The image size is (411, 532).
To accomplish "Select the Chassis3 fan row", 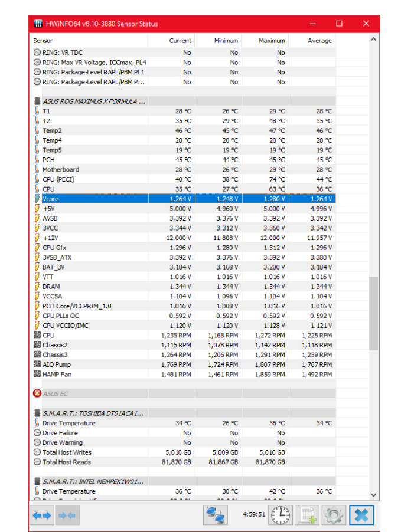I will pos(182,354).
